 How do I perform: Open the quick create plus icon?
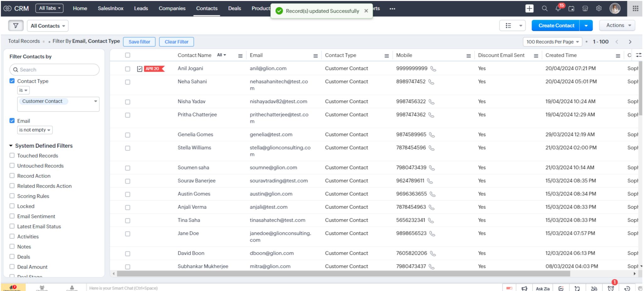point(529,8)
